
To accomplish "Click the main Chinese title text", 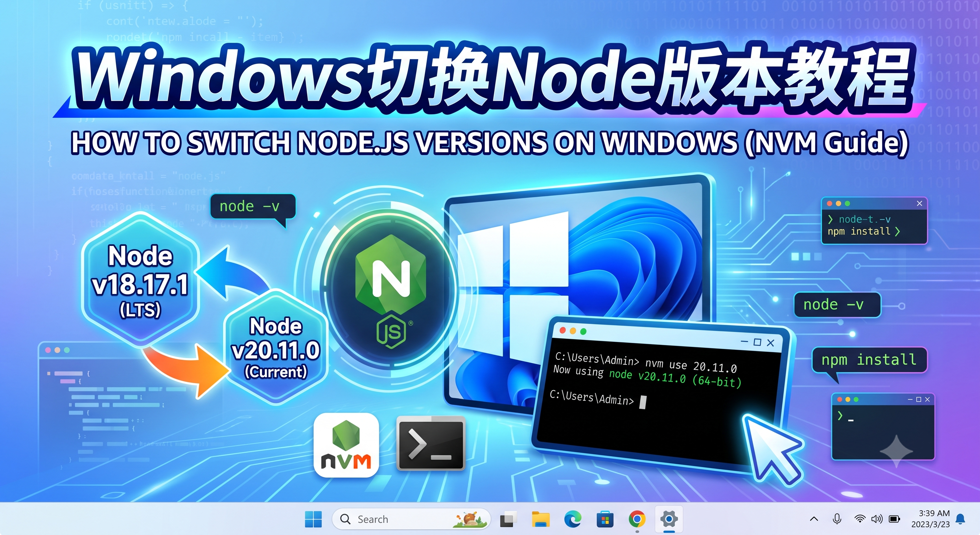I will 493,76.
